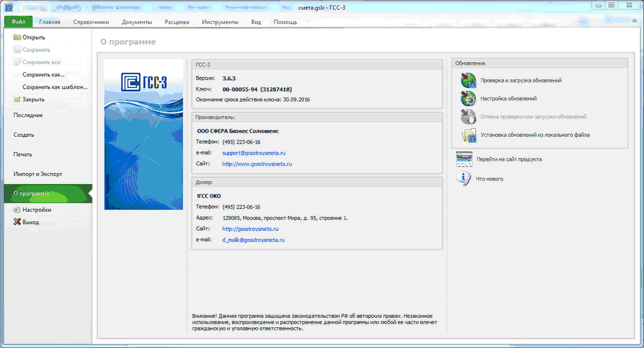644x348 pixels.
Task: Click the manufacturer phone (495) 223-06-16
Action: (241, 142)
